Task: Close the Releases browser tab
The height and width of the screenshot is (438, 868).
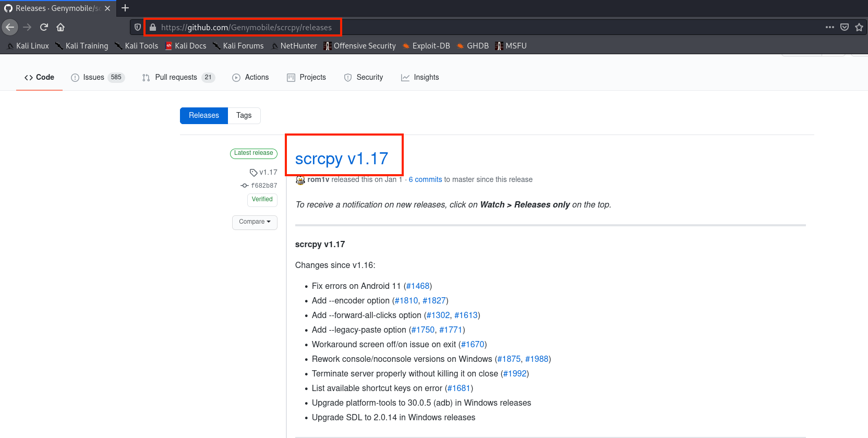Action: 107,8
